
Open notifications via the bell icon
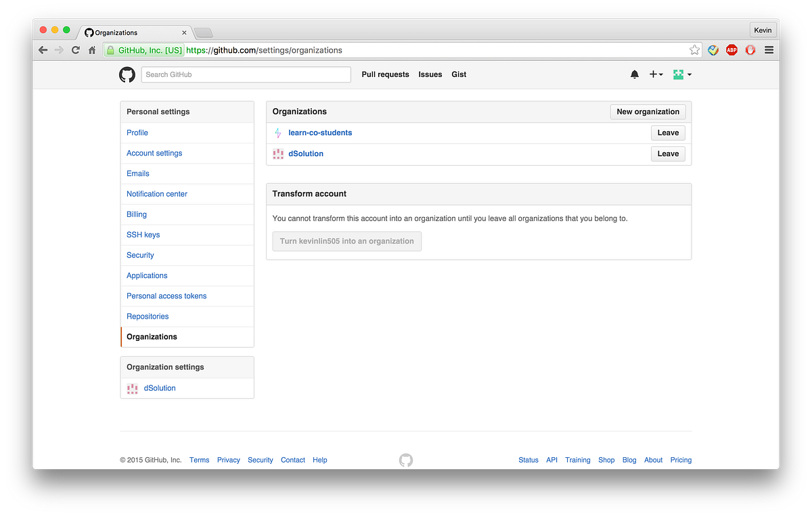pos(634,74)
